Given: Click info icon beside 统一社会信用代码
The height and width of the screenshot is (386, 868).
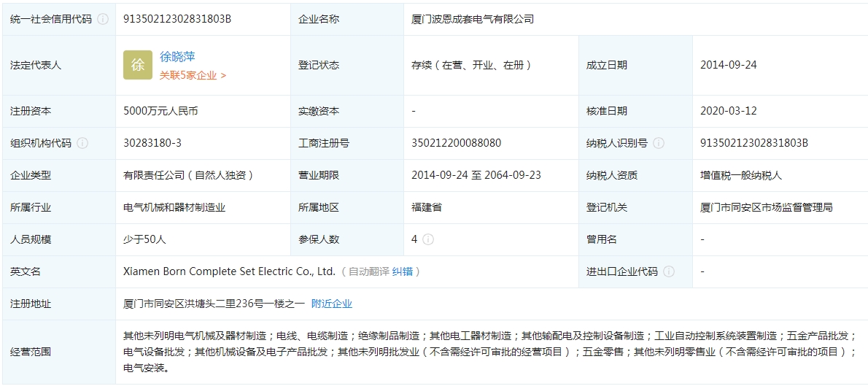Looking at the screenshot, I should (103, 20).
